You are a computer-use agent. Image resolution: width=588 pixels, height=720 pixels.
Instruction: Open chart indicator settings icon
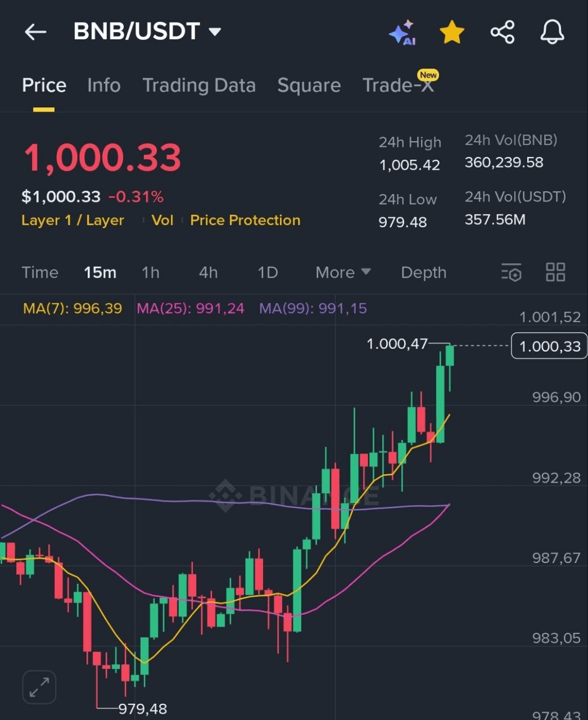pos(511,272)
